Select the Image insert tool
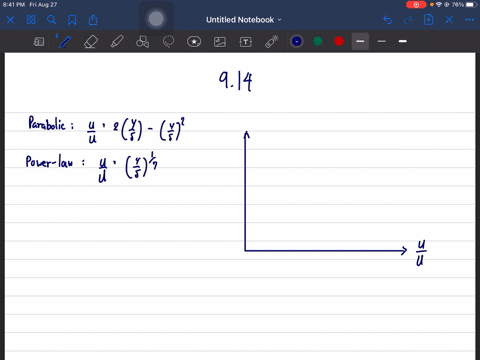 (220, 42)
